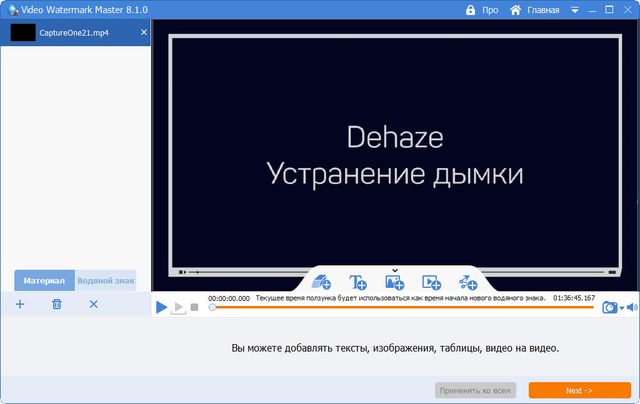Screen dimensions: 640x404
Task: Play the video preview
Action: (x=162, y=308)
